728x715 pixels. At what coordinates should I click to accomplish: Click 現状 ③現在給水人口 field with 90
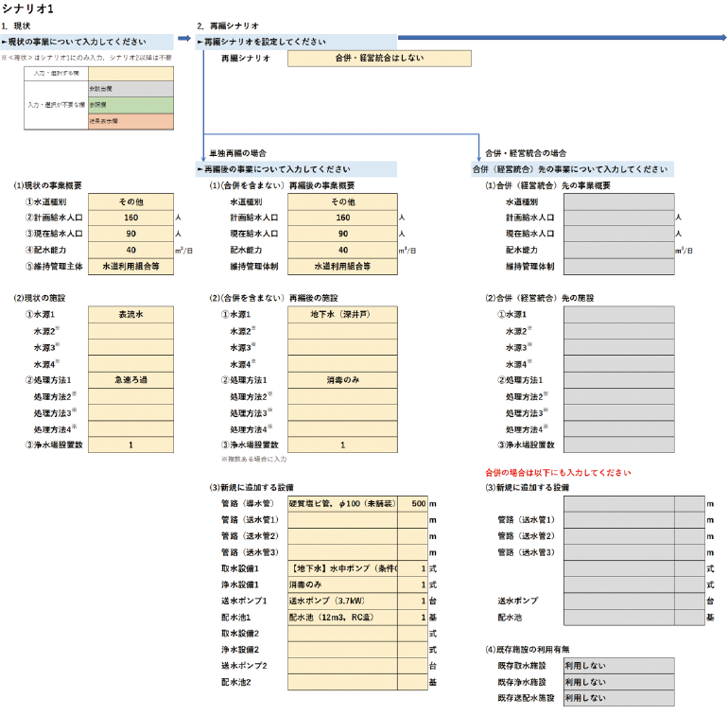pyautogui.click(x=130, y=234)
